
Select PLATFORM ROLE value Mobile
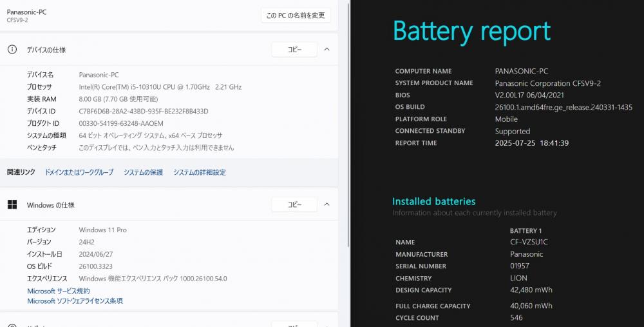[506, 119]
